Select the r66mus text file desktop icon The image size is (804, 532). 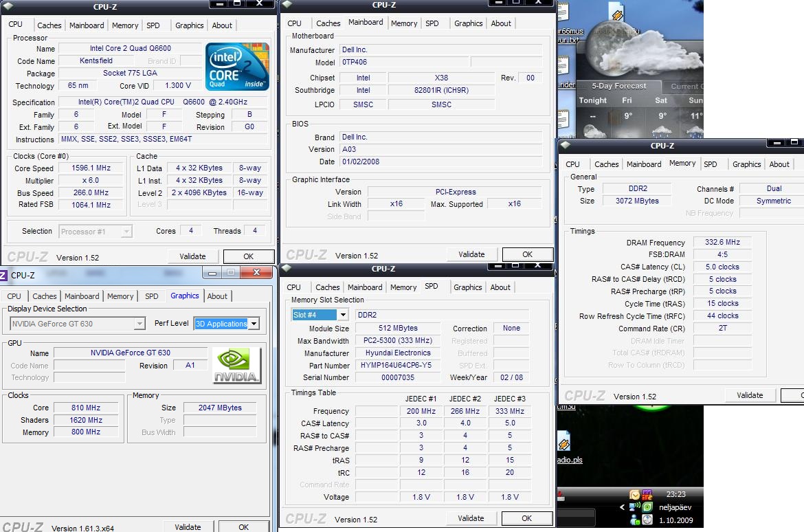(563, 12)
